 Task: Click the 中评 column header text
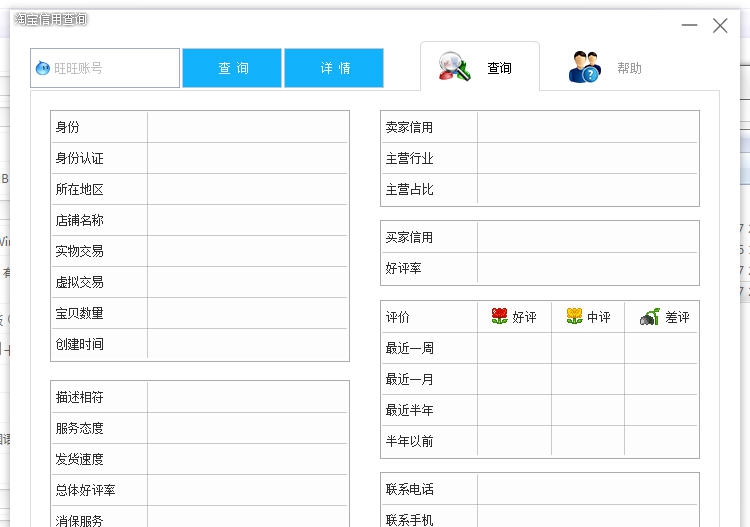[599, 317]
